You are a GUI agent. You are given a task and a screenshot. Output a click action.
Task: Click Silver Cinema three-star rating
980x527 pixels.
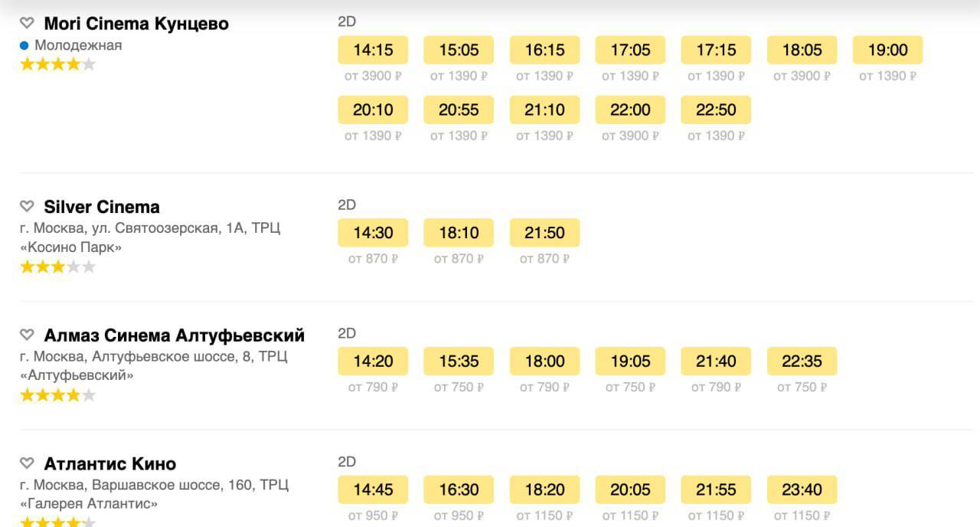pyautogui.click(x=57, y=267)
